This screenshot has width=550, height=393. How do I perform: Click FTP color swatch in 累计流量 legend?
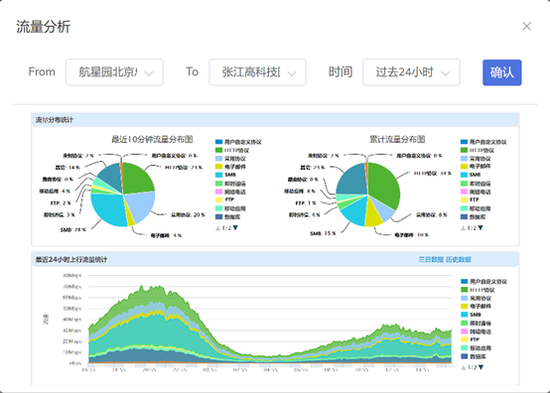coord(464,200)
